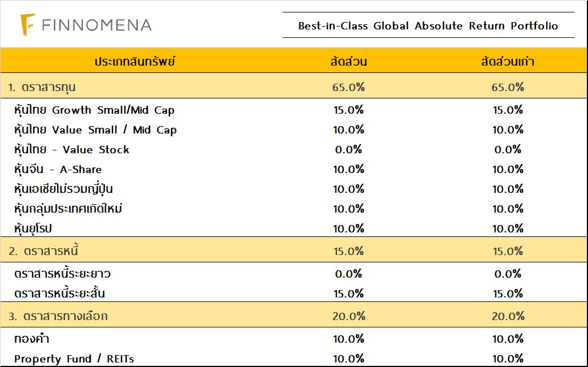588x367 pixels.
Task: Click the สัดส่วน column header
Action: tap(349, 62)
